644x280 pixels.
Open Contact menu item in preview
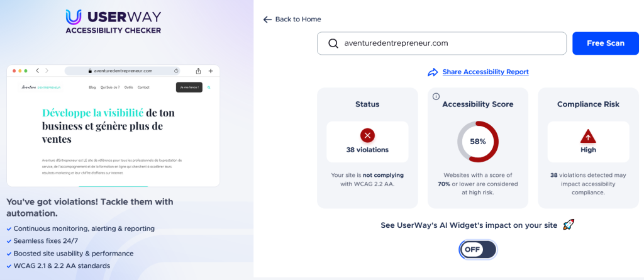(x=143, y=87)
